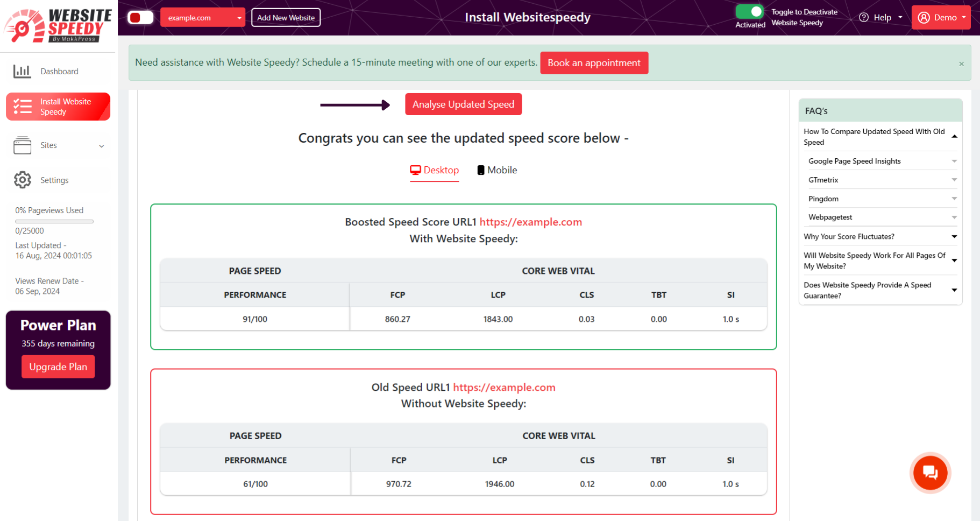The height and width of the screenshot is (521, 980).
Task: Click the Install Website Speedy checklist icon
Action: [23, 106]
